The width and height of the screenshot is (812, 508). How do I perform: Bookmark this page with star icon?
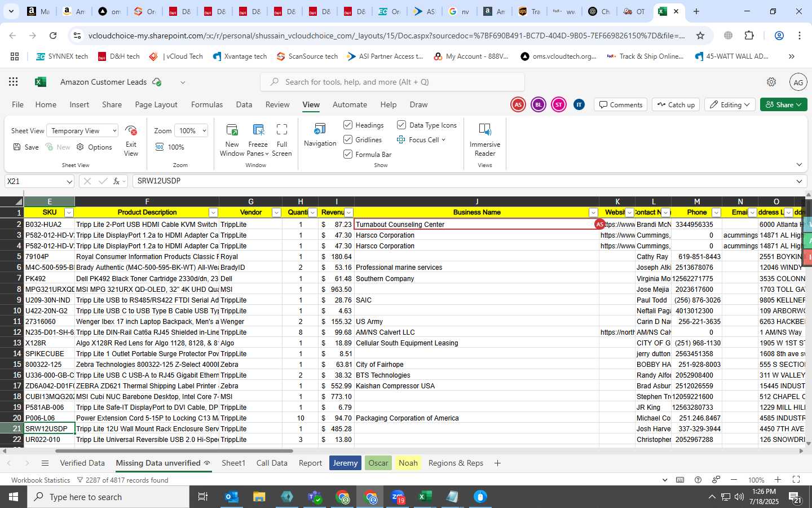[700, 36]
